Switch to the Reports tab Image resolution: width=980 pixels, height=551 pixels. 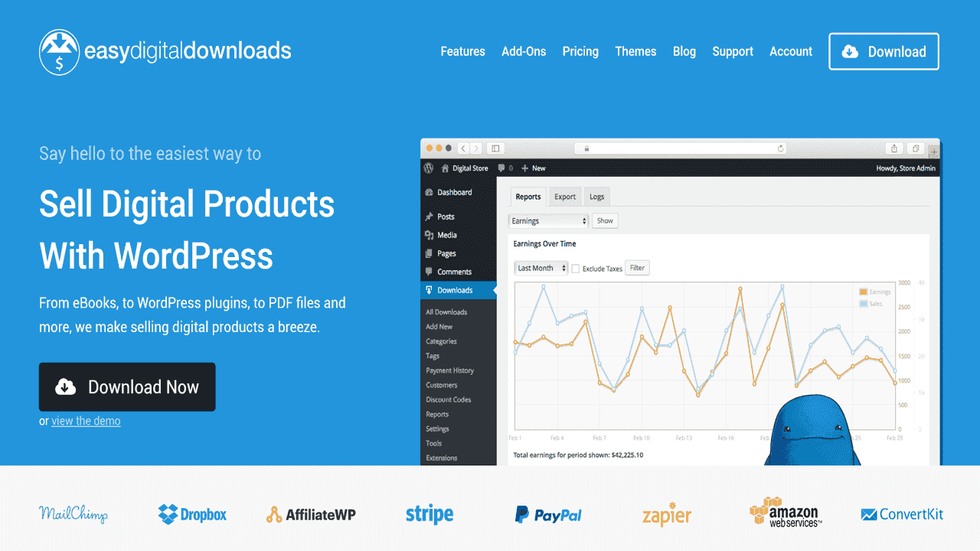click(528, 197)
